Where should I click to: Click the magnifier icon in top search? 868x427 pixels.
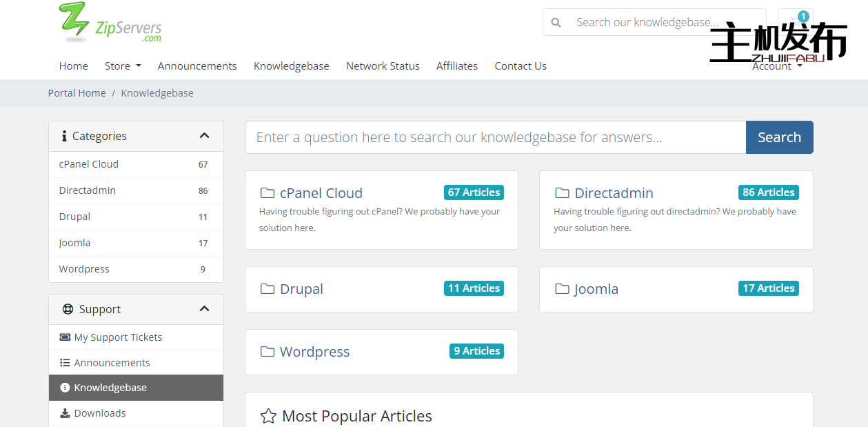click(556, 22)
